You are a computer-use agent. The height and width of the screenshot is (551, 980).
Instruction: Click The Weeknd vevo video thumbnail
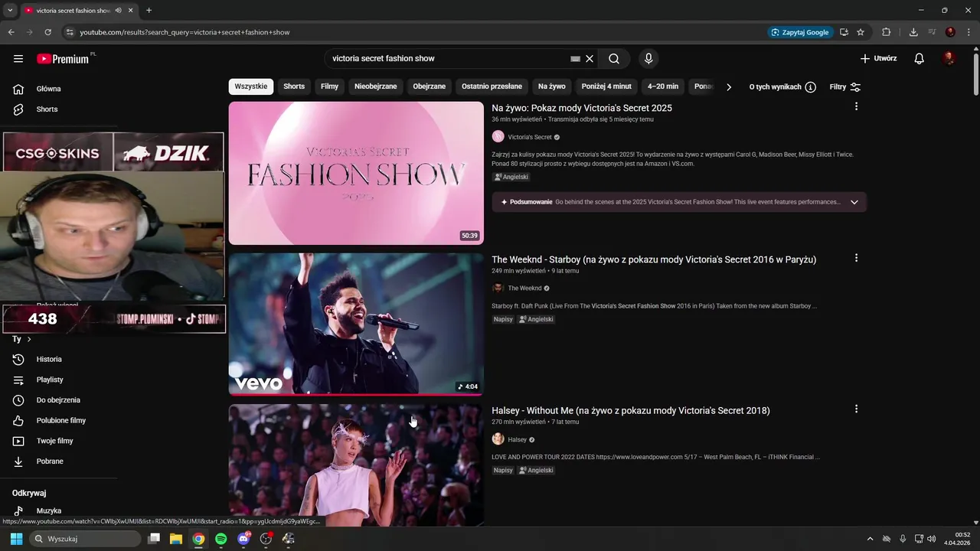click(356, 324)
